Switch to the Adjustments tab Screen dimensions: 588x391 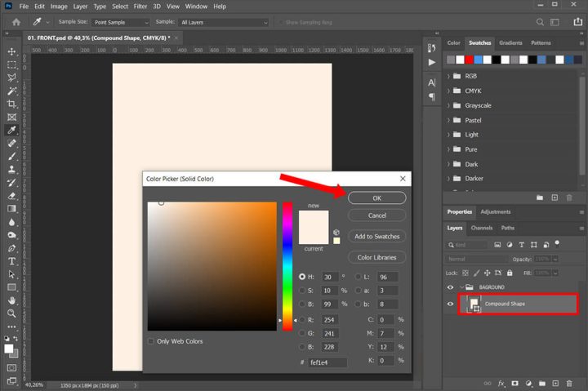pos(496,211)
